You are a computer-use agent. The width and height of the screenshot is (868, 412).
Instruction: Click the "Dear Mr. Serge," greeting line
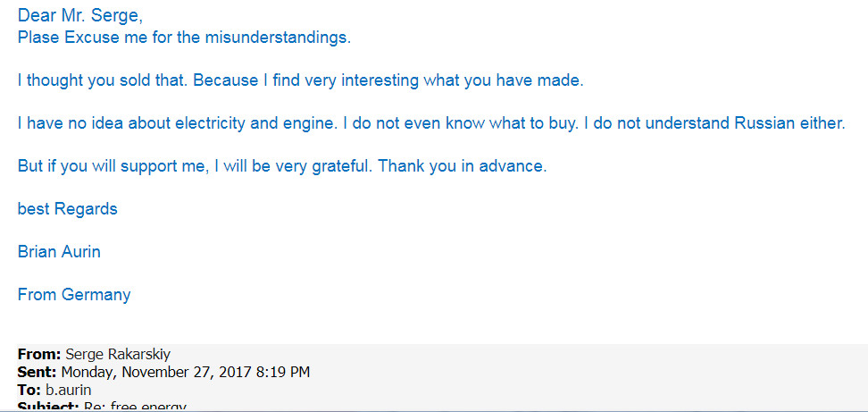(x=79, y=15)
